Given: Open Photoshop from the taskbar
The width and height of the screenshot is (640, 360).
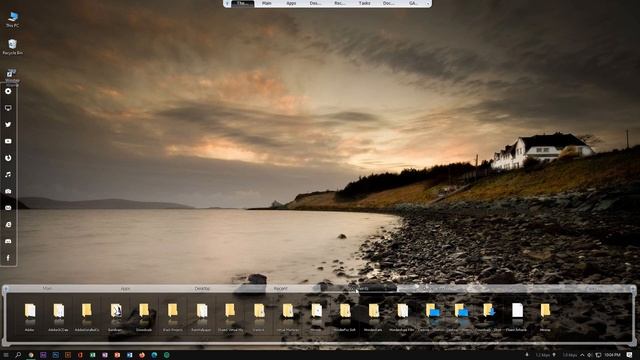Looking at the screenshot, I should click(x=56, y=355).
